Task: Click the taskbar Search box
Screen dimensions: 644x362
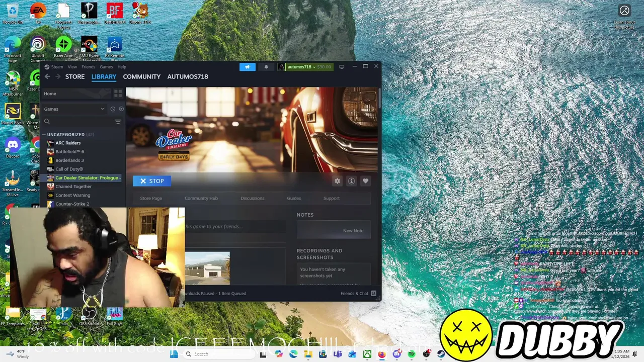Action: coord(218,354)
